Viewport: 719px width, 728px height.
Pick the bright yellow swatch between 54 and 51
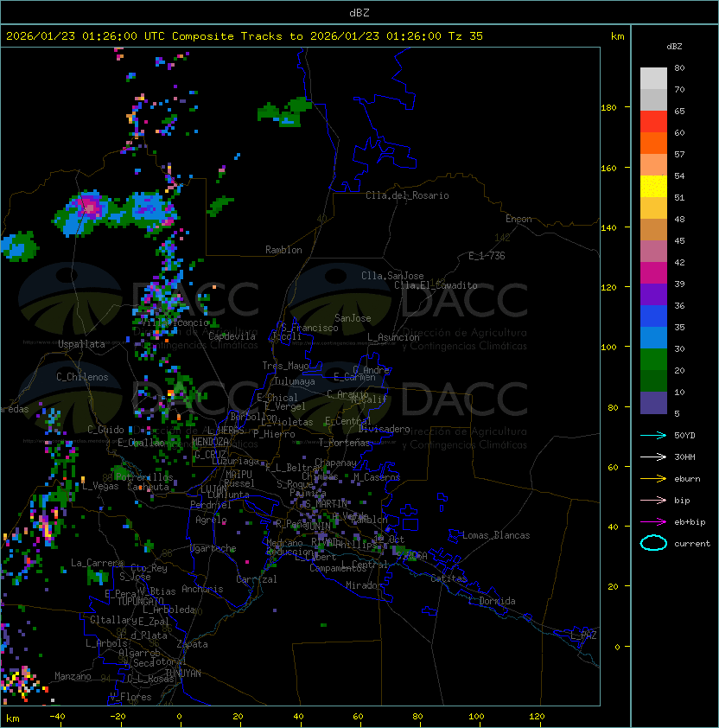tap(653, 186)
